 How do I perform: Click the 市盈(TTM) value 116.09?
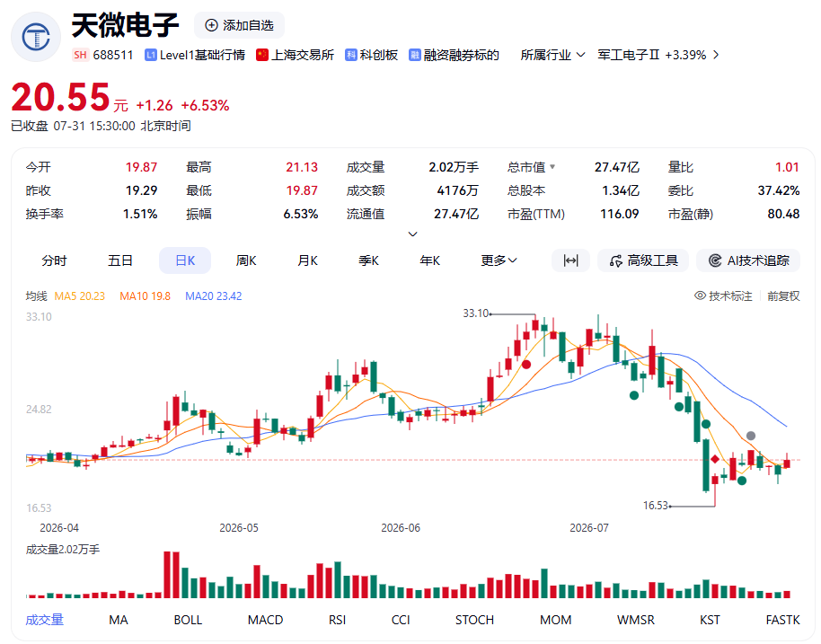tap(620, 214)
